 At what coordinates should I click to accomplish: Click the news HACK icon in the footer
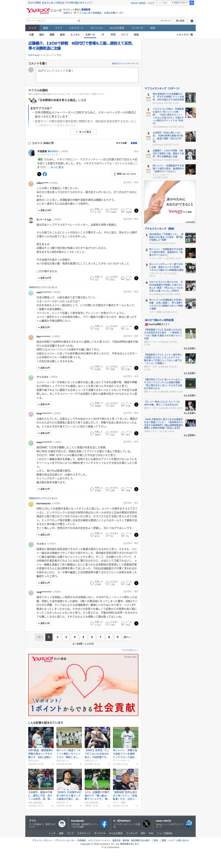[189, 824]
